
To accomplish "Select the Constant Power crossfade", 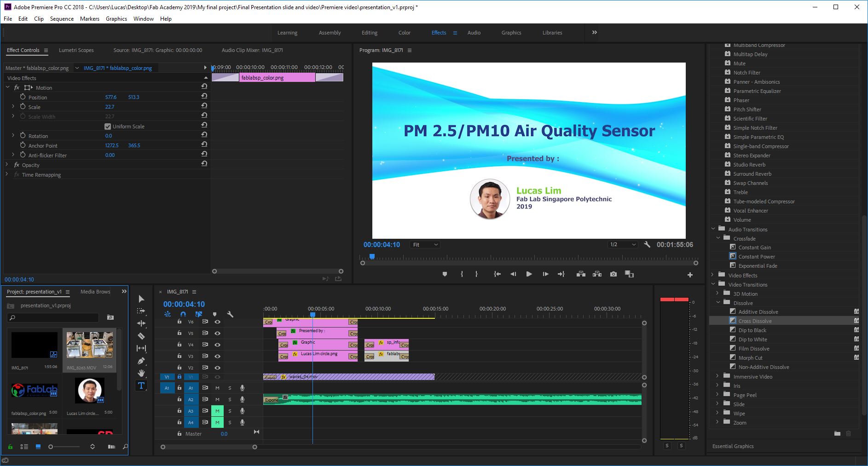I will (757, 257).
